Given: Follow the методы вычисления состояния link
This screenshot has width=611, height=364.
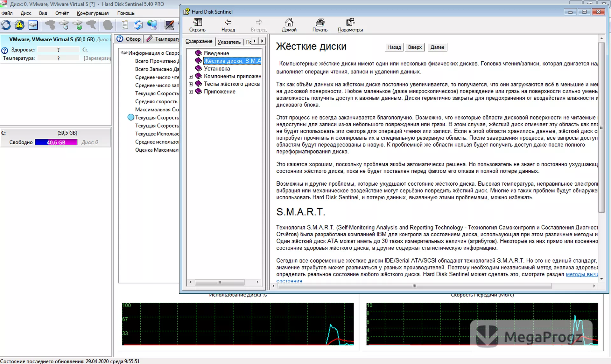Looking at the screenshot, I should [581, 274].
